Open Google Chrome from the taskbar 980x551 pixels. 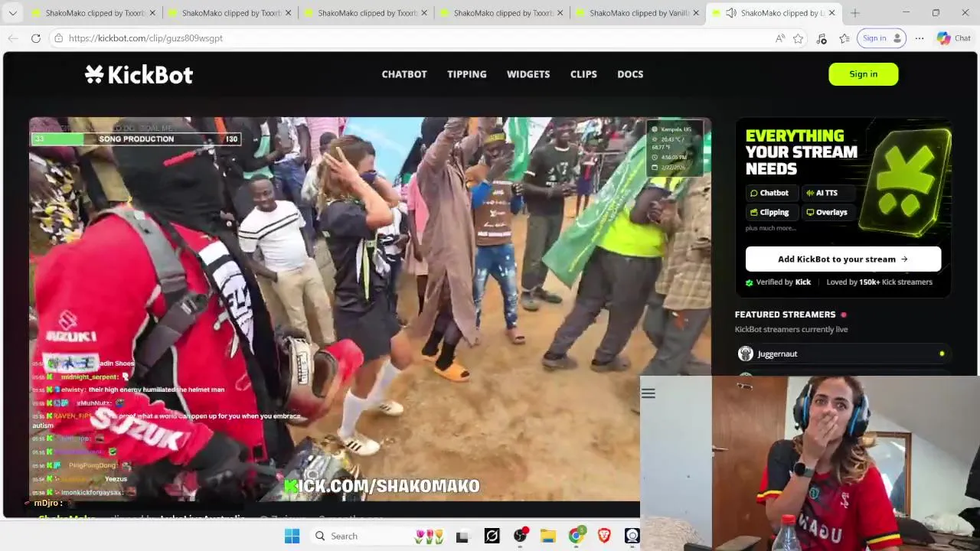pyautogui.click(x=576, y=536)
